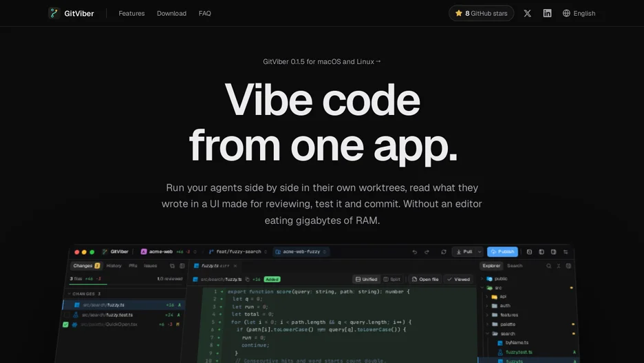The width and height of the screenshot is (644, 363).
Task: Click the copy icon next to Issues tab
Action: 172,266
